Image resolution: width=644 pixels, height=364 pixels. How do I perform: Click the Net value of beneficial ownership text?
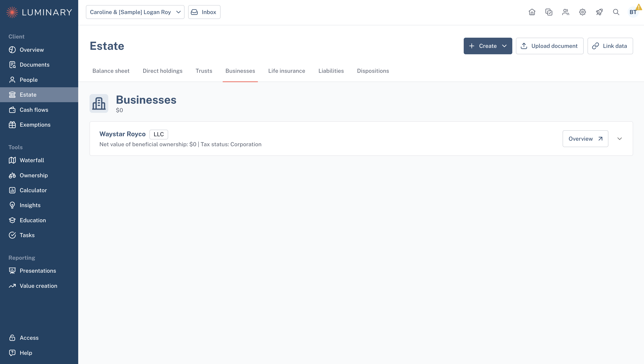(148, 145)
